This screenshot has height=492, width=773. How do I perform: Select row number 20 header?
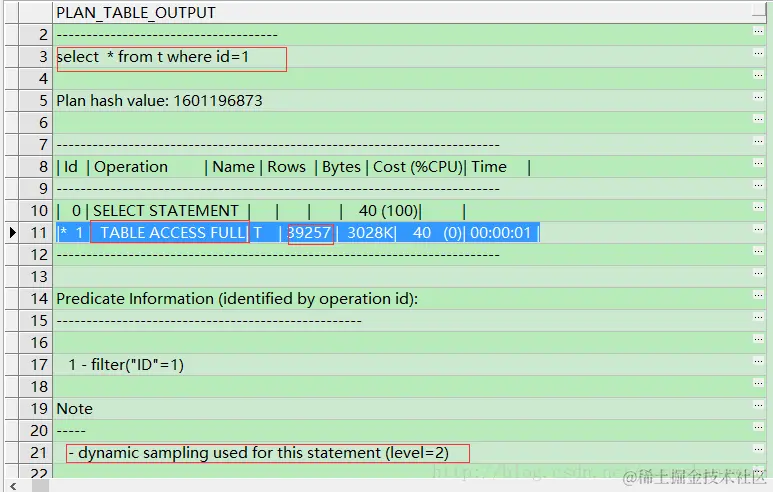coord(35,430)
